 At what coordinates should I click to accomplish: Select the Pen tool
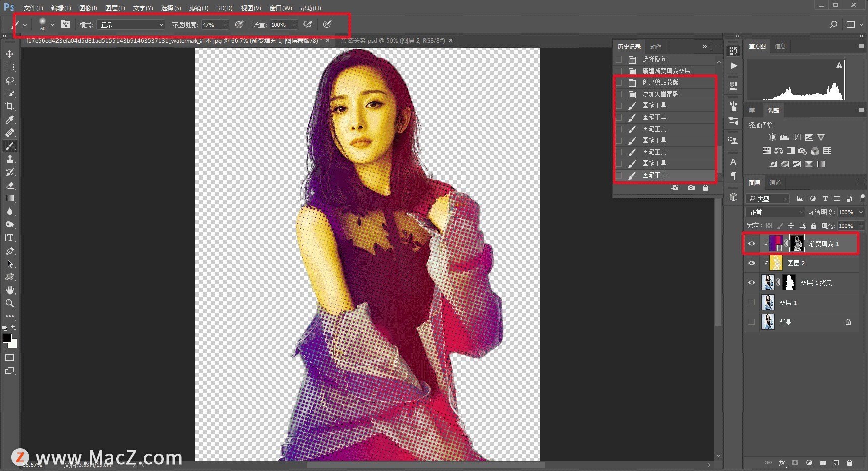[x=10, y=251]
